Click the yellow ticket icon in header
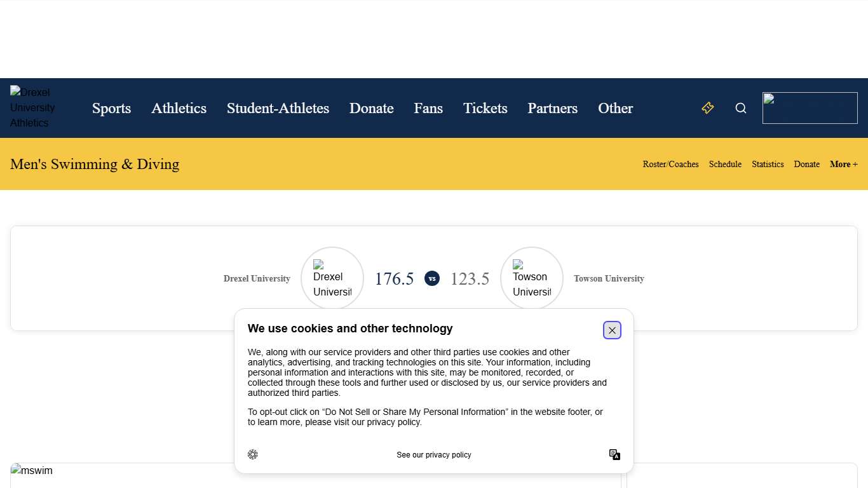 point(708,108)
